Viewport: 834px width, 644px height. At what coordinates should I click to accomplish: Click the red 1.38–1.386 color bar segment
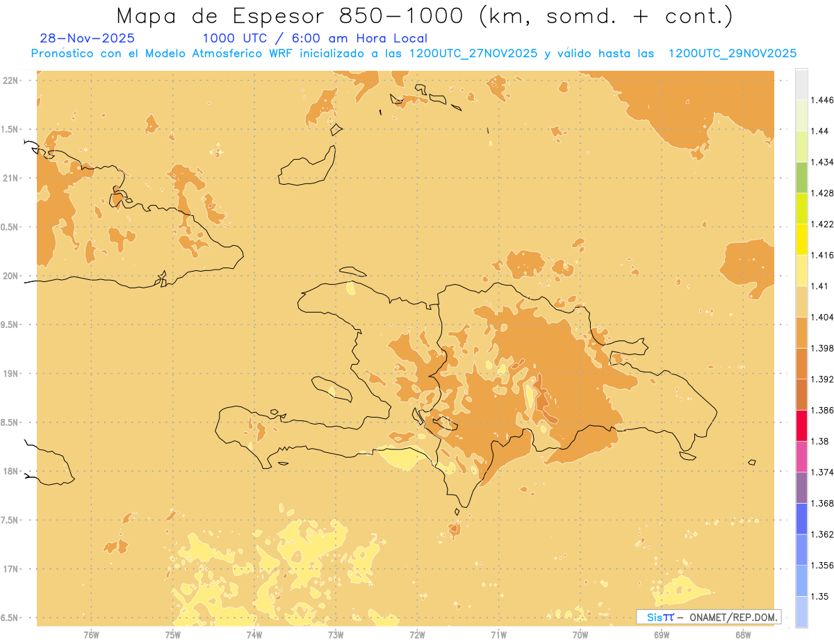click(801, 425)
